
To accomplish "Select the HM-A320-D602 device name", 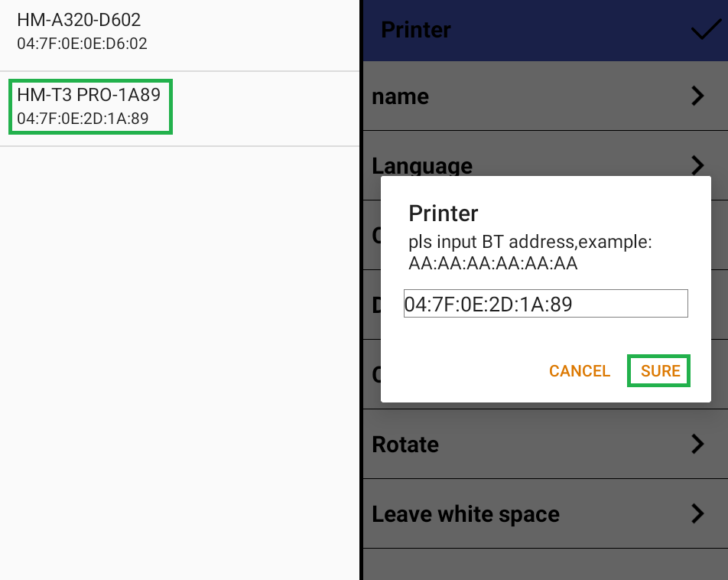I will coord(79,21).
